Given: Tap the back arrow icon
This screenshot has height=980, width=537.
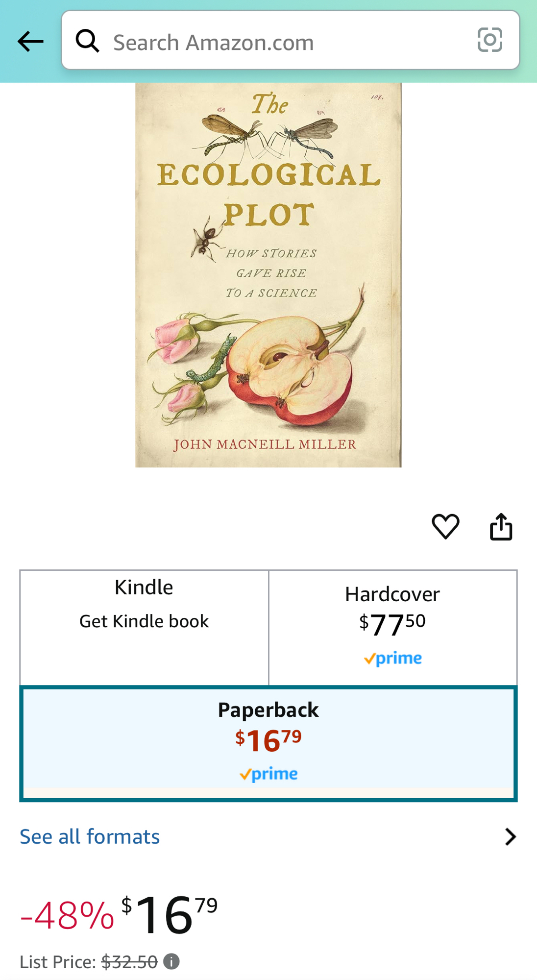Looking at the screenshot, I should point(30,41).
